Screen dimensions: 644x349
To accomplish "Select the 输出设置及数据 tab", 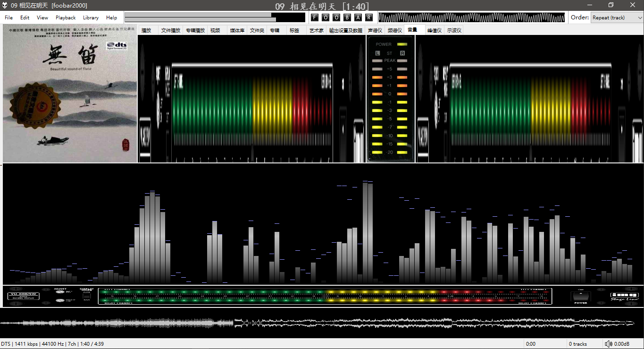I will point(345,30).
